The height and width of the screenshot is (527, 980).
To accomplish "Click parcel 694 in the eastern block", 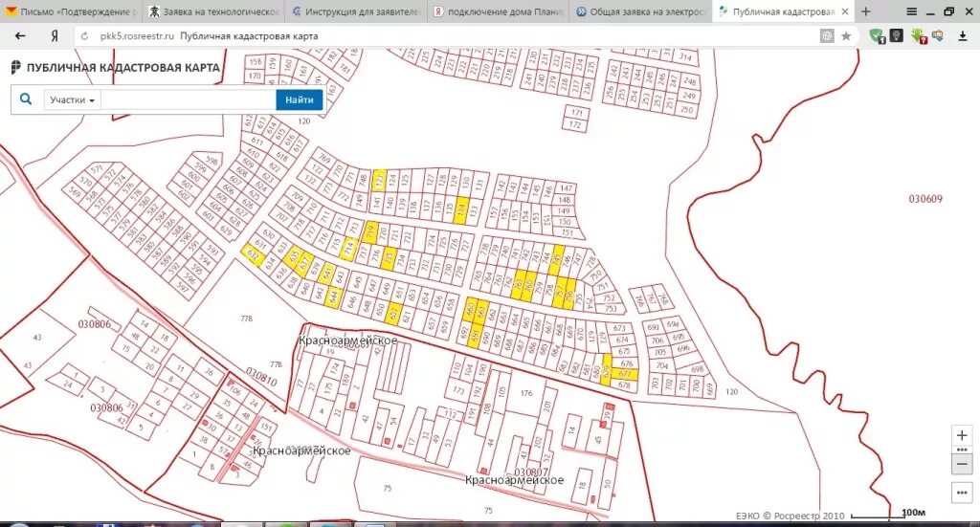I will tap(672, 324).
